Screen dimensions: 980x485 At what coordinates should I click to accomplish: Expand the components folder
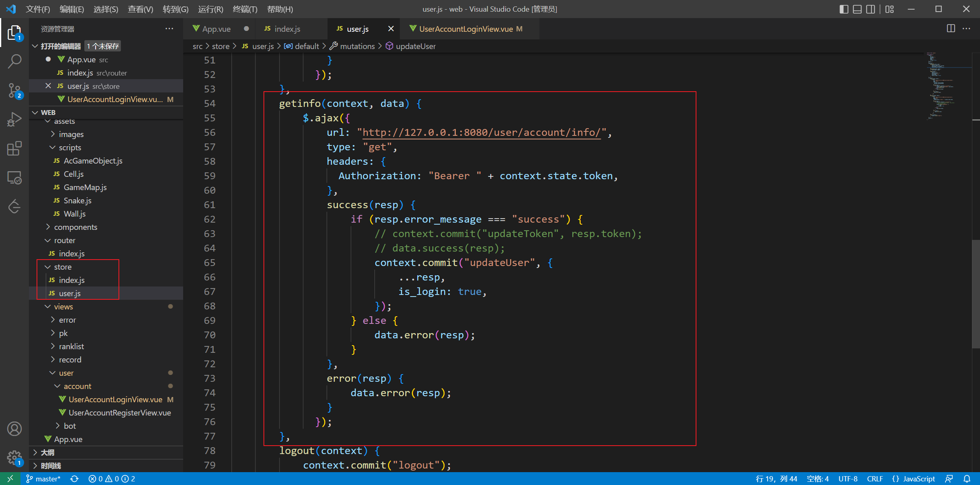tap(76, 227)
